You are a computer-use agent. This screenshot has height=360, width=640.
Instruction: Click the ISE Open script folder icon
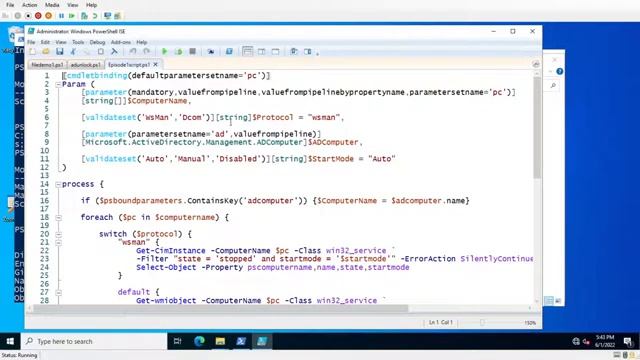[x=46, y=51]
